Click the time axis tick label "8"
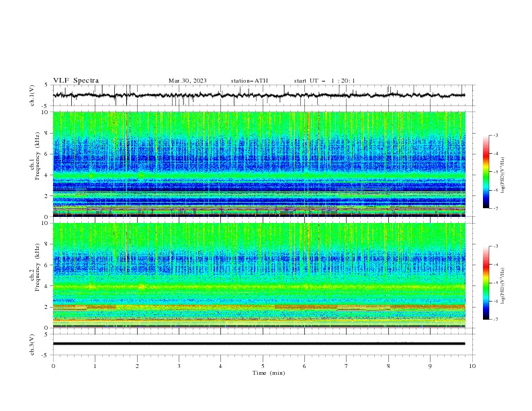This screenshot has height=411, width=532. (x=388, y=366)
